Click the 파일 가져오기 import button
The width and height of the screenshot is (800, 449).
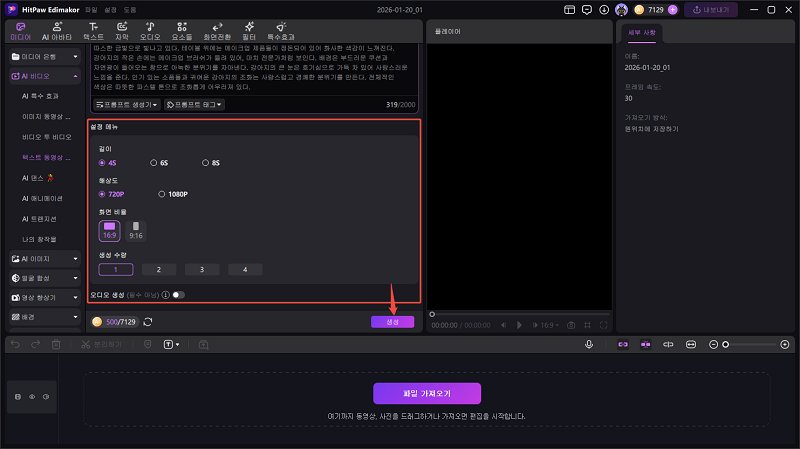pos(427,393)
